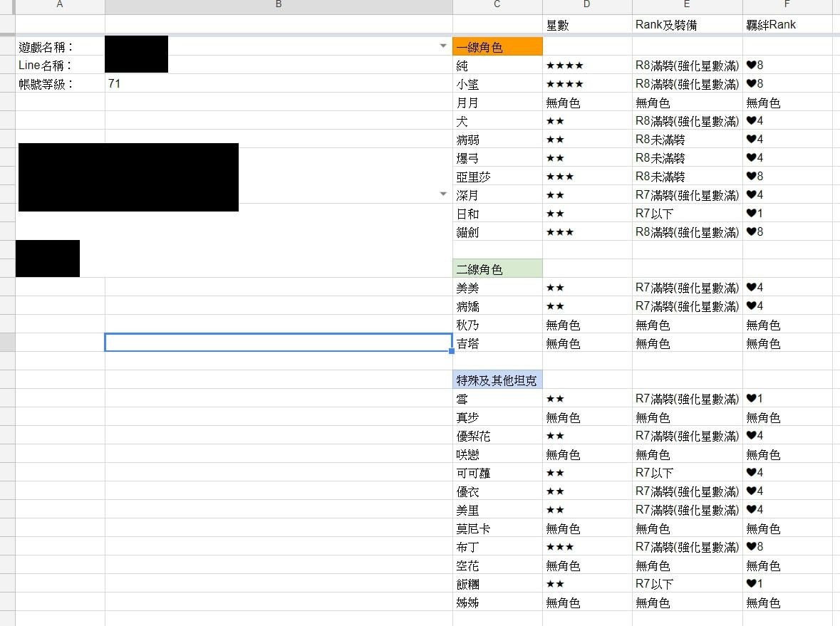Image resolution: width=840 pixels, height=626 pixels.
Task: Select the R7以下 cell in 可可蘿 row
Action: click(688, 473)
